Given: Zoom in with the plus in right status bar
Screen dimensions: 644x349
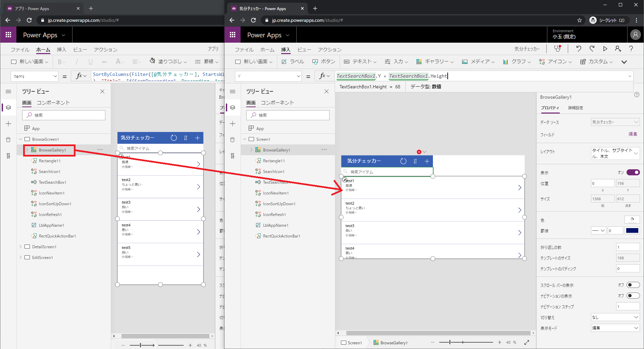Looking at the screenshot, I should (x=500, y=342).
